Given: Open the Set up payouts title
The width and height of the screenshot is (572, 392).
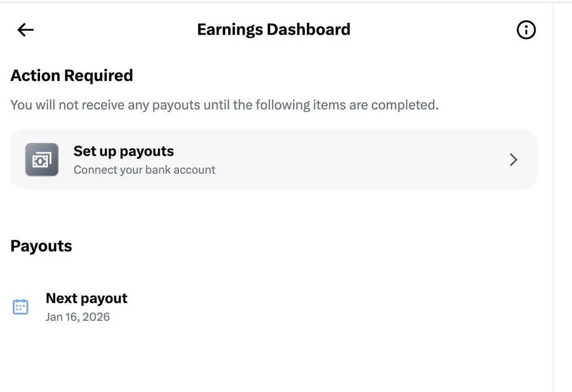Looking at the screenshot, I should coord(123,151).
